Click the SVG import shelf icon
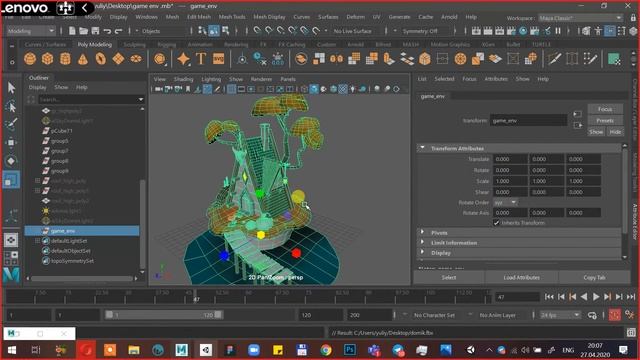The width and height of the screenshot is (640, 360). [218, 59]
